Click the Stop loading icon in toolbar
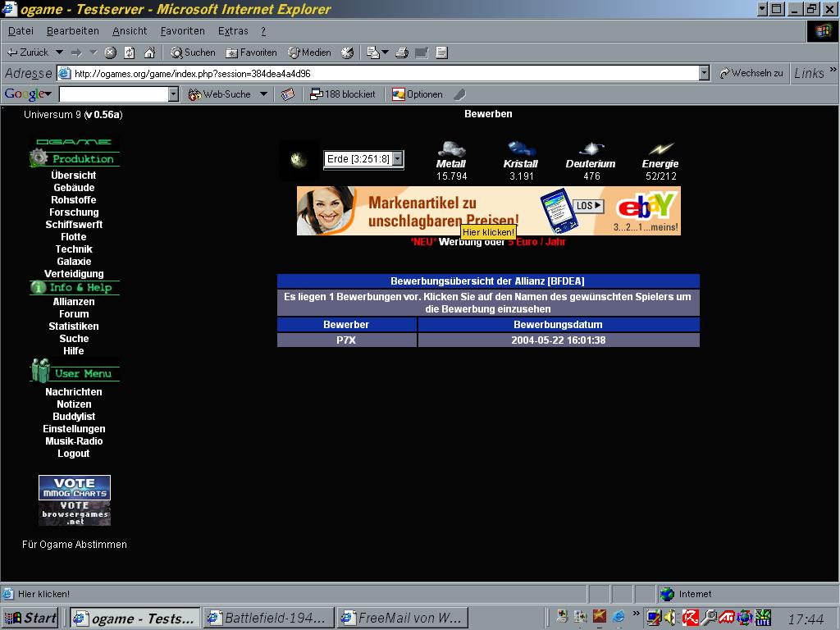Image resolution: width=840 pixels, height=630 pixels. [x=110, y=52]
